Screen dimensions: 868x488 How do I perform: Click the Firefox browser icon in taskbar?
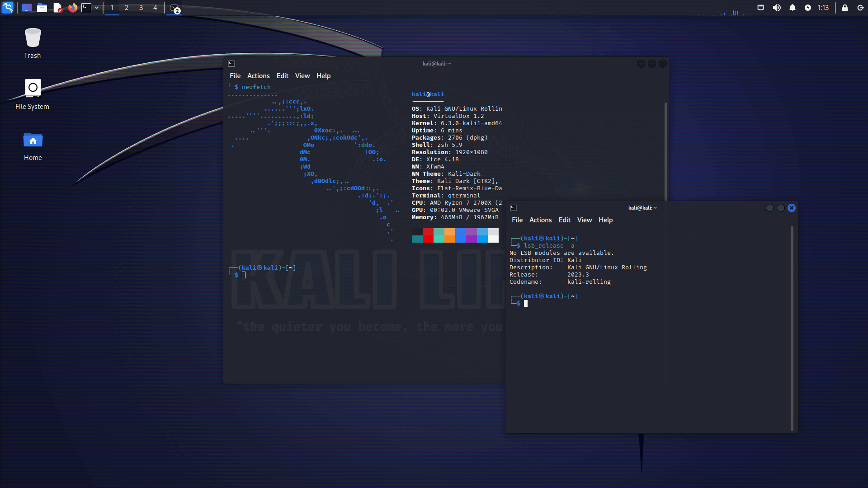(x=72, y=7)
